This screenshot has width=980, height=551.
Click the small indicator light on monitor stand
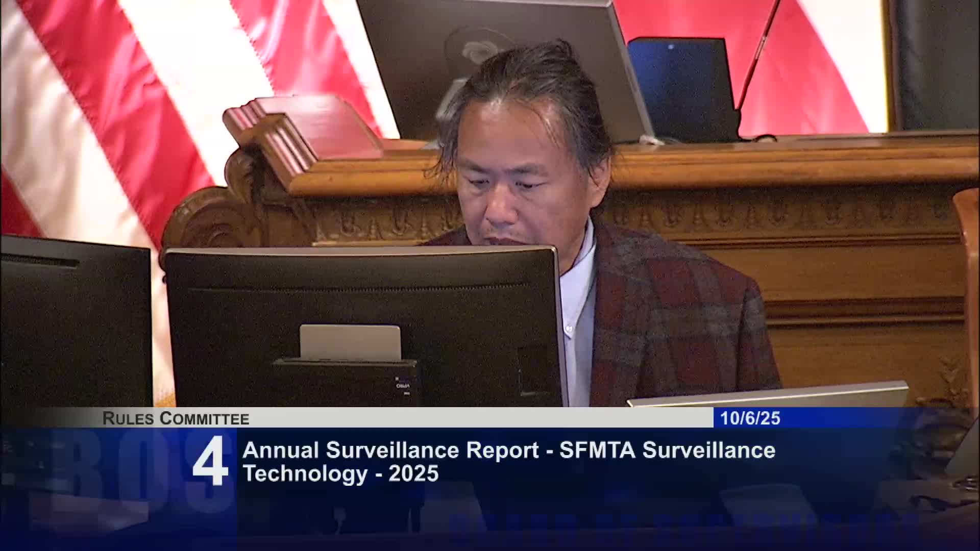(398, 379)
